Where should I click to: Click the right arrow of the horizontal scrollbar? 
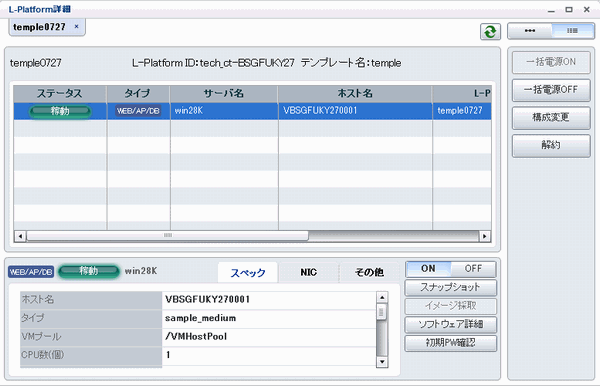pyautogui.click(x=485, y=236)
